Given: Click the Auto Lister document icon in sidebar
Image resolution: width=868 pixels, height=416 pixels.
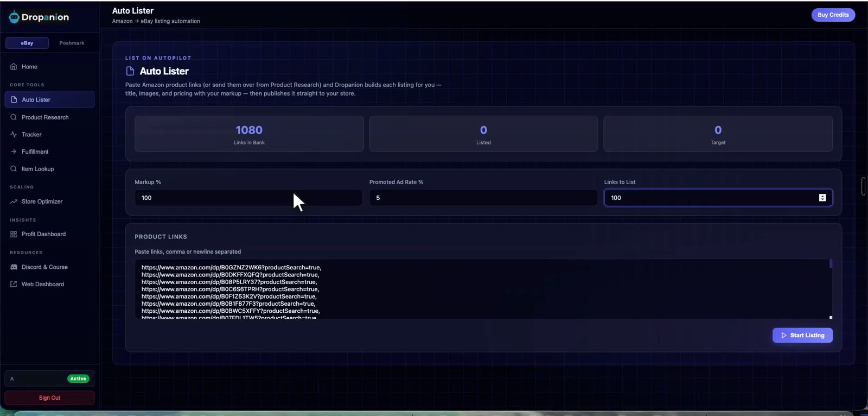Looking at the screenshot, I should (14, 99).
